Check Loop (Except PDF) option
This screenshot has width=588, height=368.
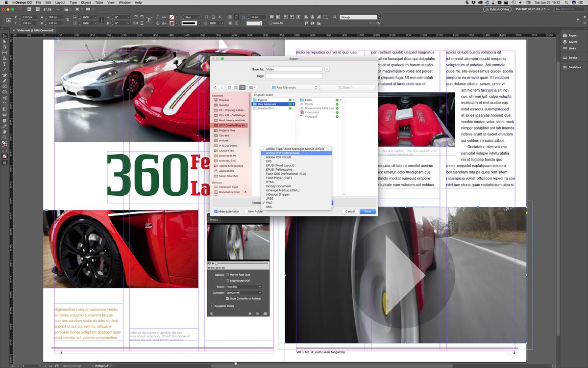(x=227, y=280)
